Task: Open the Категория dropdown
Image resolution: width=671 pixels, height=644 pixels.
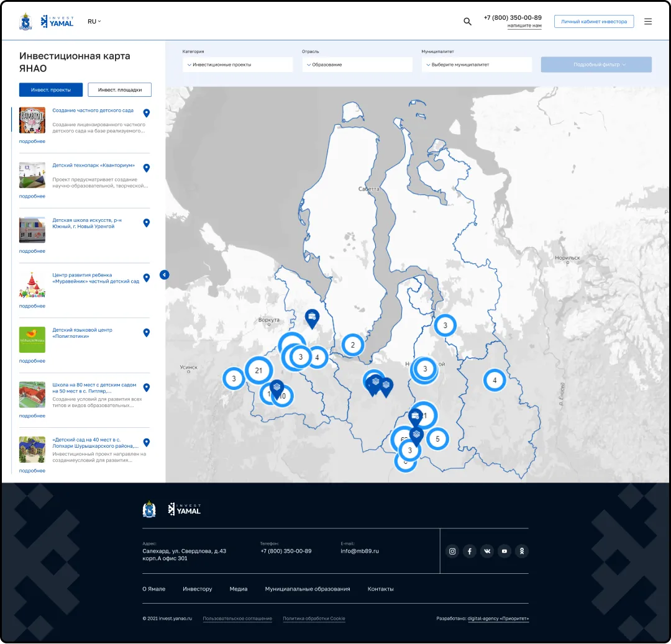Action: [237, 65]
